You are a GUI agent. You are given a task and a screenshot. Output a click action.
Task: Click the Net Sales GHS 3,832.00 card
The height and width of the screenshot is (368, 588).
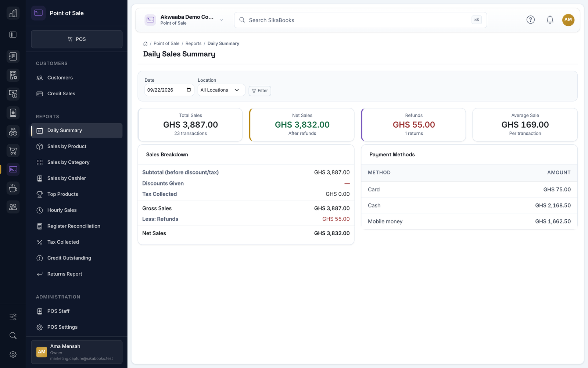coord(302,125)
